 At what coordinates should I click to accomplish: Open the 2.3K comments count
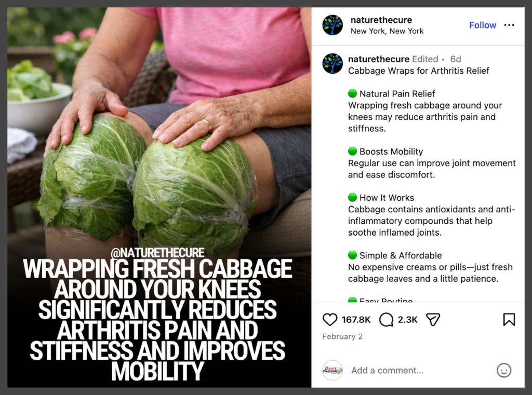pos(407,320)
